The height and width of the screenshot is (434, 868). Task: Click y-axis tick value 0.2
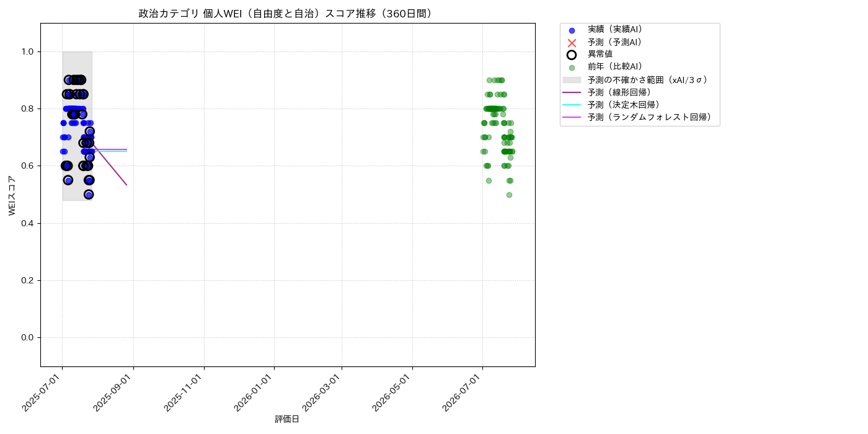tap(29, 280)
